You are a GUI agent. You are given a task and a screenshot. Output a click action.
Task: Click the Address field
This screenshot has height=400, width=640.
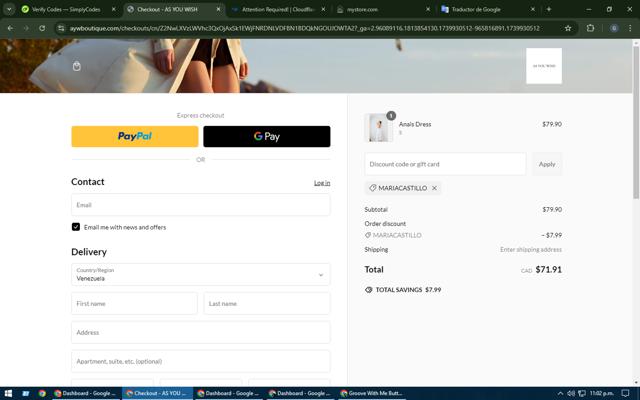tap(200, 333)
